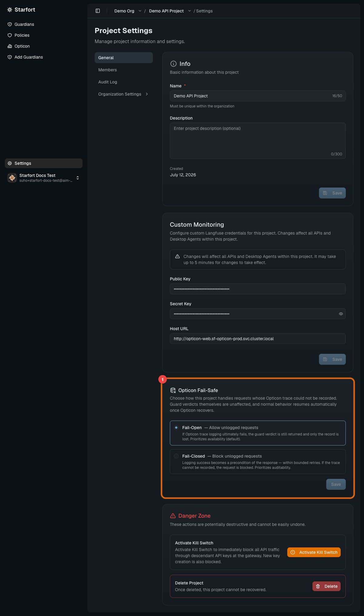Open Opticon in the sidebar

click(44, 46)
